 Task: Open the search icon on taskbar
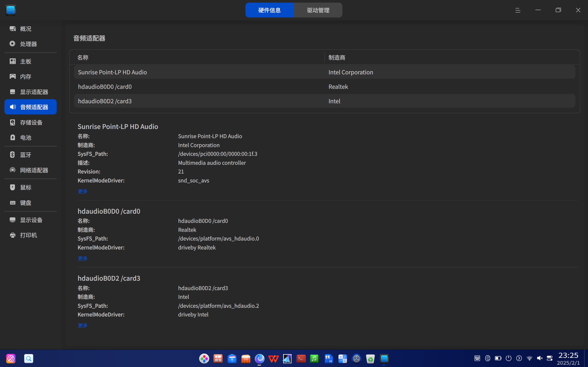pyautogui.click(x=29, y=358)
